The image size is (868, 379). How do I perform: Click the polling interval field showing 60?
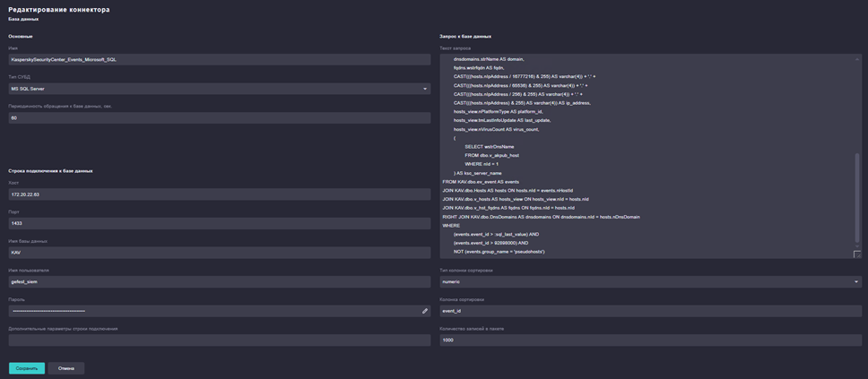point(220,118)
